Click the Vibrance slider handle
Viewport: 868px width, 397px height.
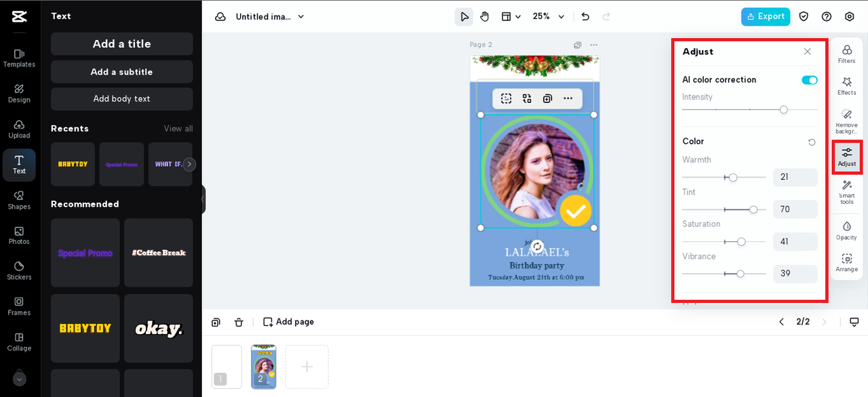pyautogui.click(x=741, y=274)
